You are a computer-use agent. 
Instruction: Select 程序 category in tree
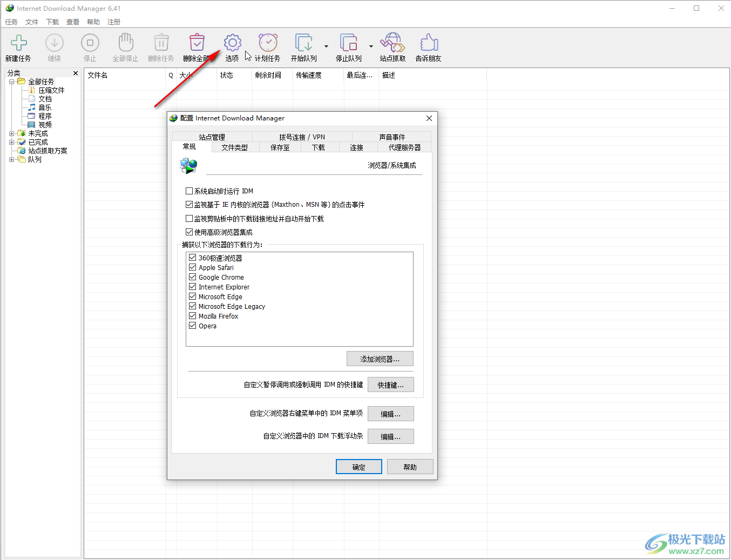click(x=45, y=116)
